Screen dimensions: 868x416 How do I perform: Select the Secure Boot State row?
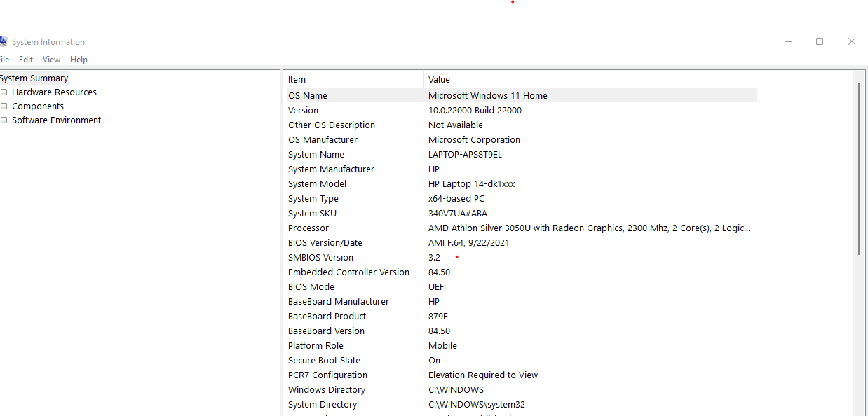491,360
